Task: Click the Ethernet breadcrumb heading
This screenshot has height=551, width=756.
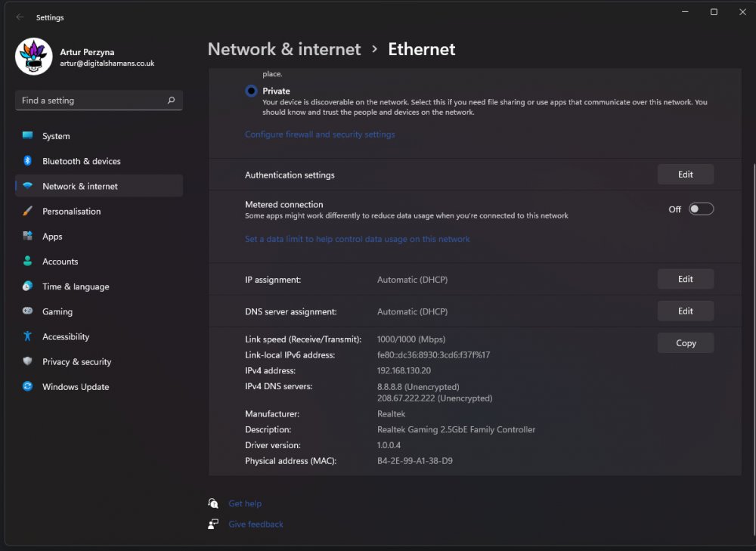Action: pos(421,49)
